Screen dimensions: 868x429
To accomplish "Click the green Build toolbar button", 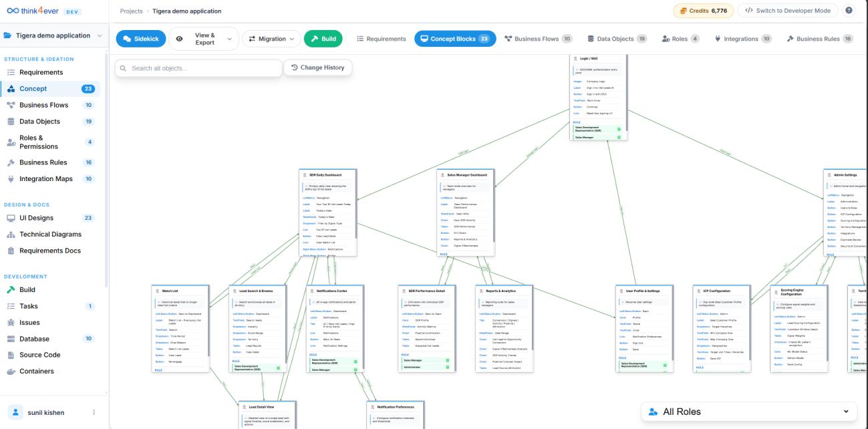I will (x=323, y=39).
